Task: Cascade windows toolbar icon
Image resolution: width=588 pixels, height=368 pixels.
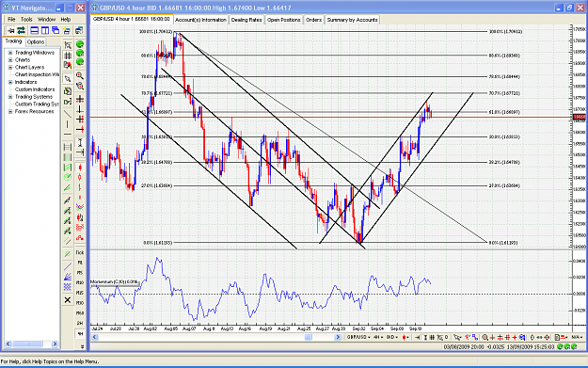Action: [x=56, y=30]
